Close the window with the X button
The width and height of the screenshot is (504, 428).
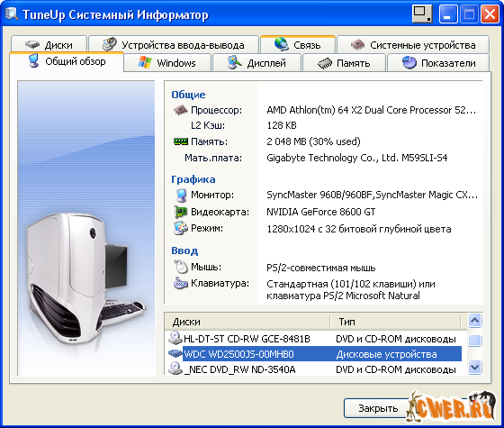490,14
